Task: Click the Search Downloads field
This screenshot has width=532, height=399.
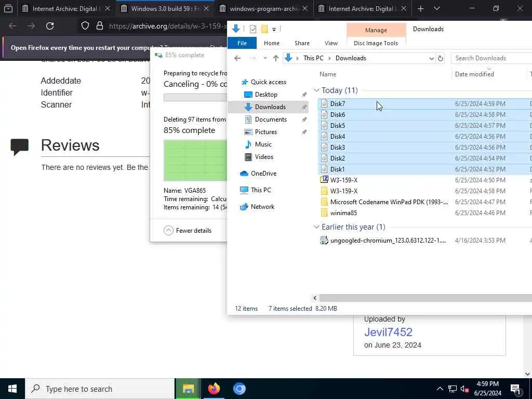Action: coord(492,58)
